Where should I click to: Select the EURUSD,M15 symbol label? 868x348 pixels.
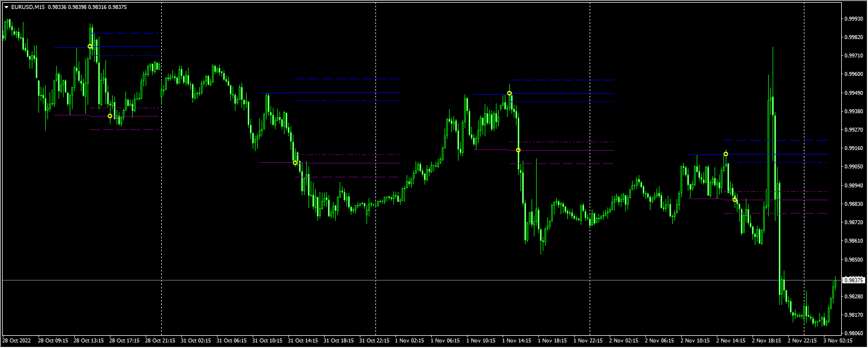click(27, 6)
